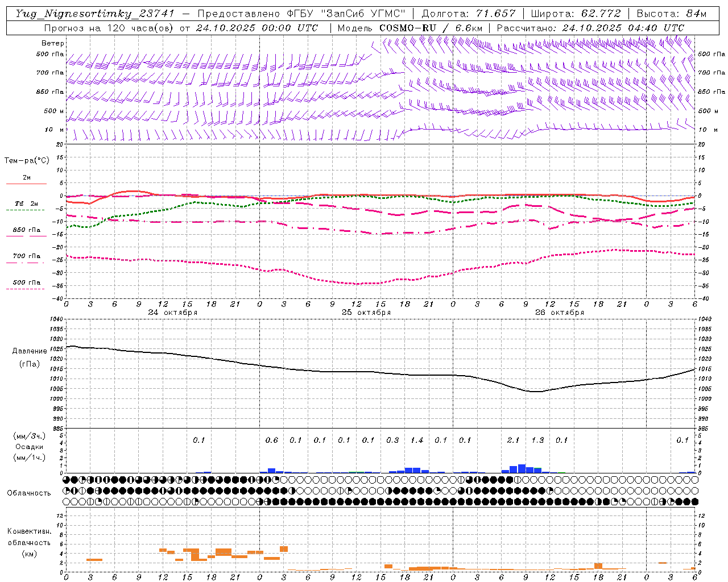
Task: Click the 'Тем-ра(°C)' temperature label
Action: pos(27,161)
